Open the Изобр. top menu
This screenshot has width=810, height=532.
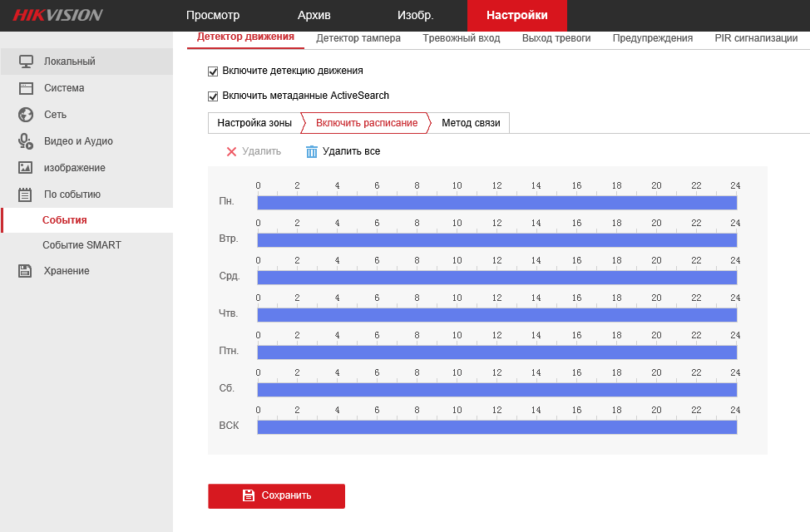point(415,16)
